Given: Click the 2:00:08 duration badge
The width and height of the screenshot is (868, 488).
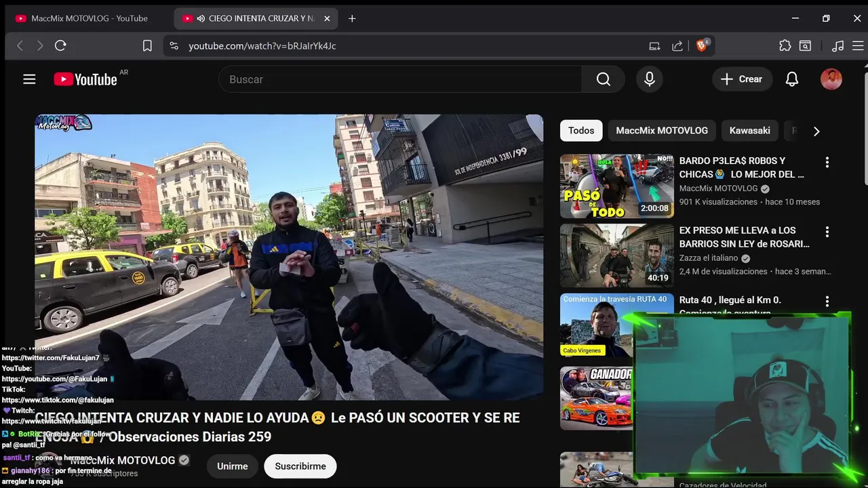Looking at the screenshot, I should 654,209.
